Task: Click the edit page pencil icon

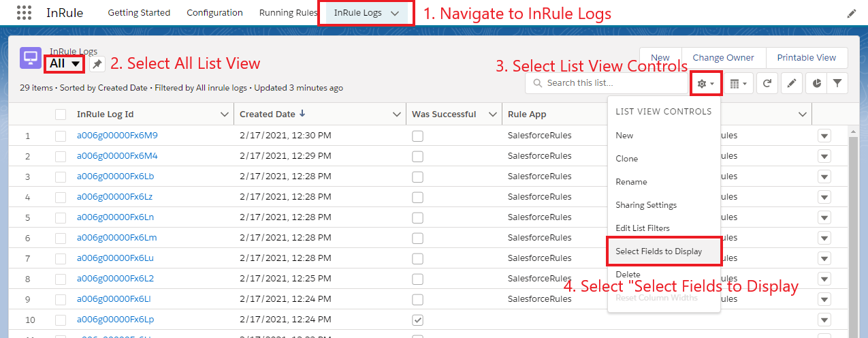Action: 852,13
